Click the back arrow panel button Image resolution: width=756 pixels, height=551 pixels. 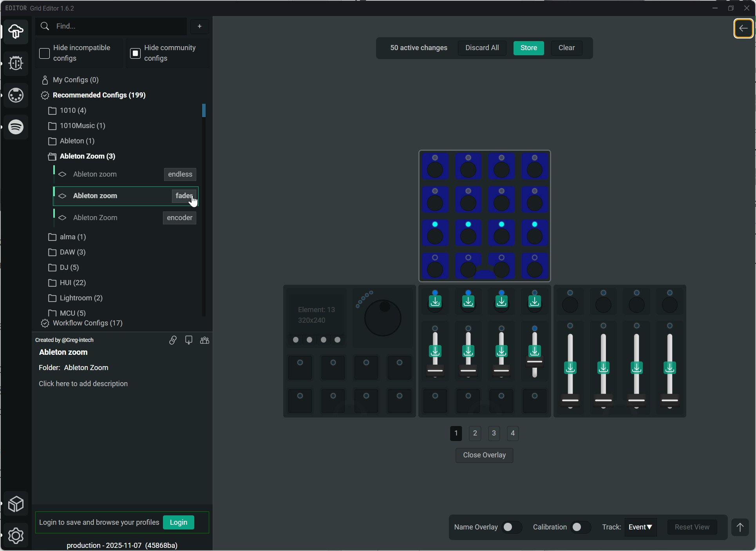pyautogui.click(x=743, y=28)
